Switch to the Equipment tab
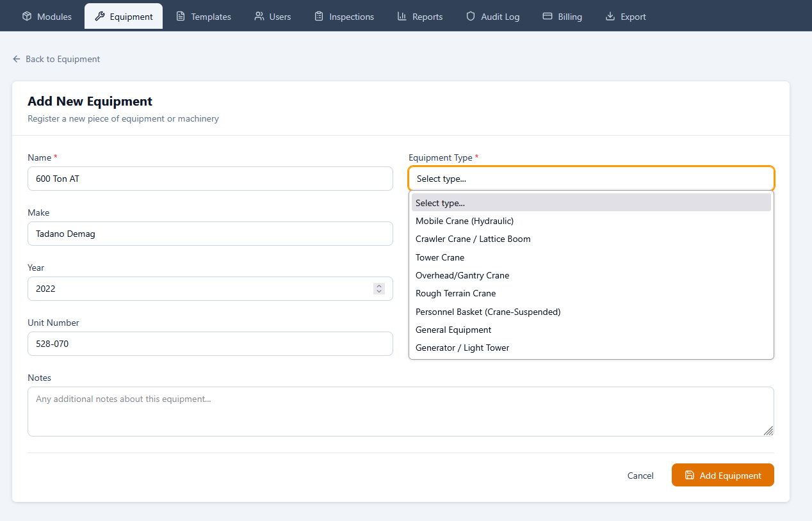Image resolution: width=812 pixels, height=521 pixels. 123,16
